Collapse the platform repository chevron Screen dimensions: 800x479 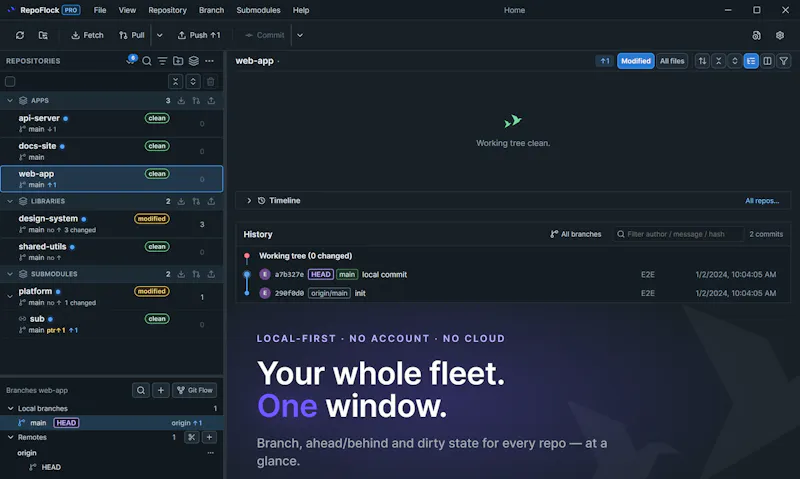click(10, 296)
